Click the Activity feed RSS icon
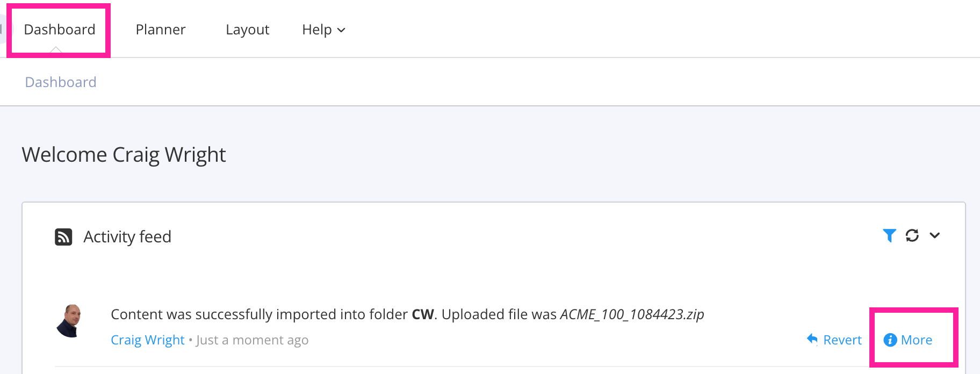This screenshot has height=374, width=980. [63, 236]
